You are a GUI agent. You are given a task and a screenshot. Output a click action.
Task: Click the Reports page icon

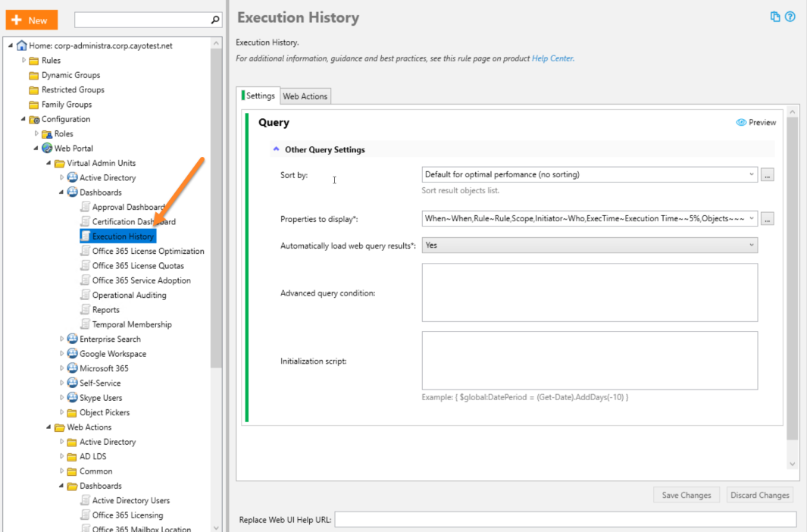(x=85, y=310)
